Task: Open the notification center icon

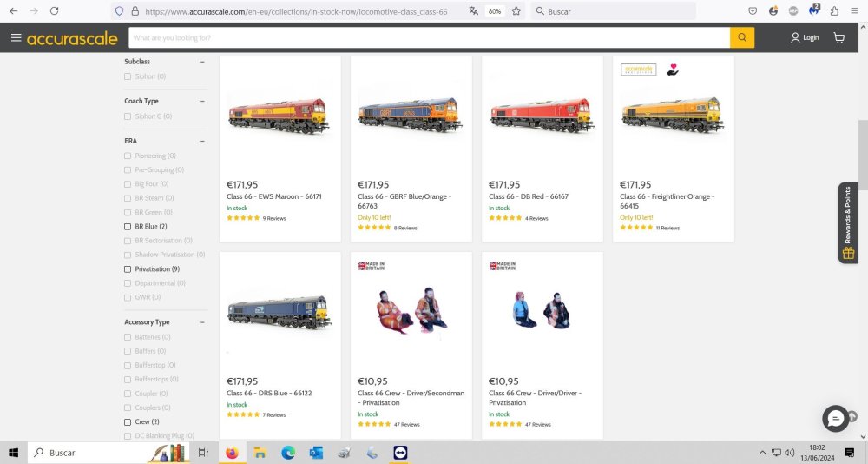Action: coord(851,453)
